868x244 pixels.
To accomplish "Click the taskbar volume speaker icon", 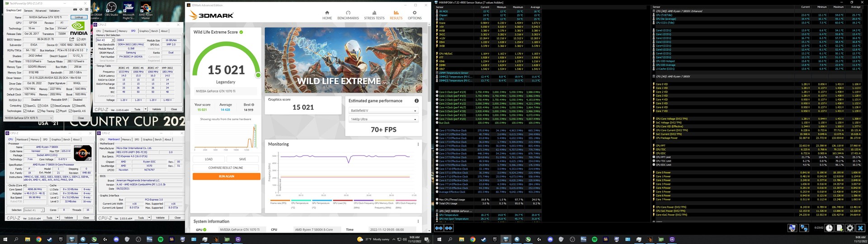I will pos(405,239).
